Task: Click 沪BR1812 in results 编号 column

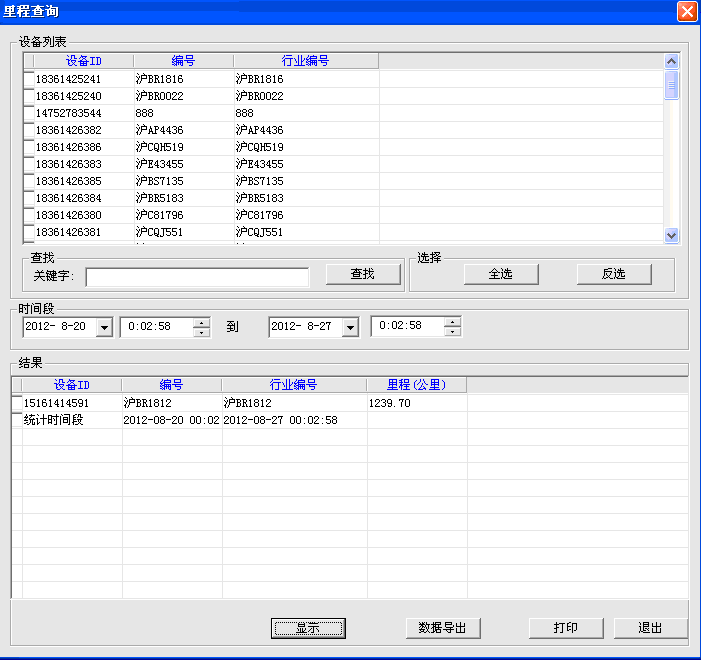Action: click(148, 403)
